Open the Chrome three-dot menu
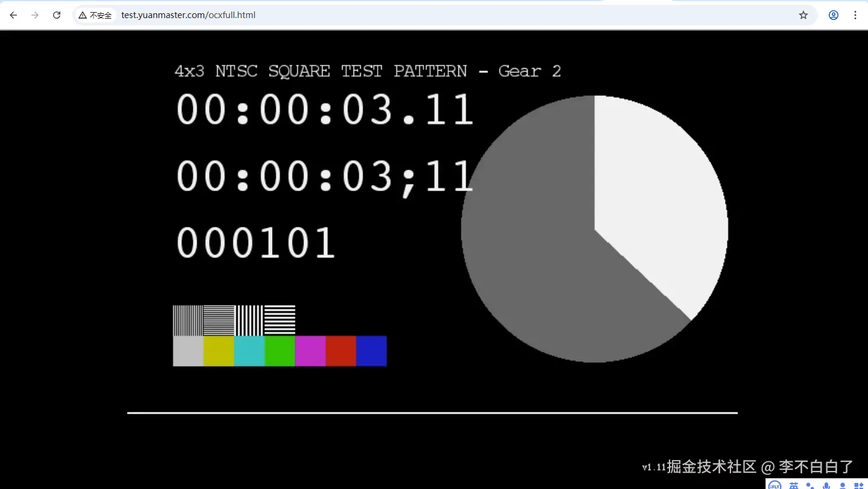 855,15
